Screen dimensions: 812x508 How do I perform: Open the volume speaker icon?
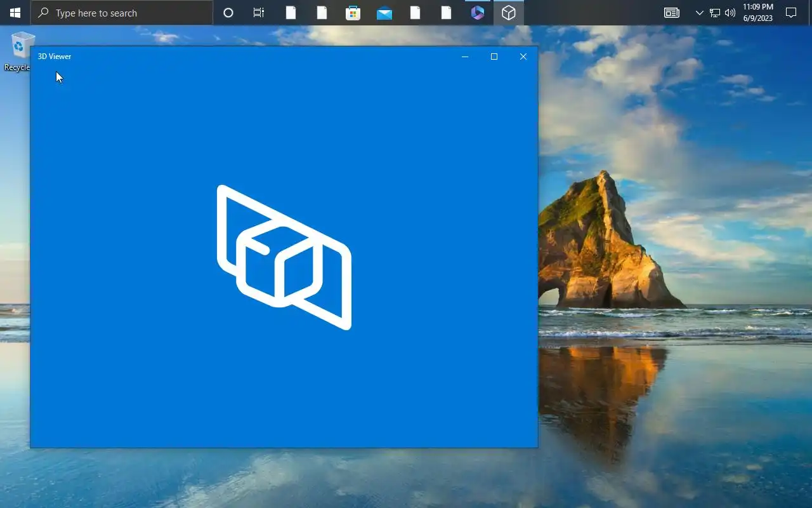point(730,13)
